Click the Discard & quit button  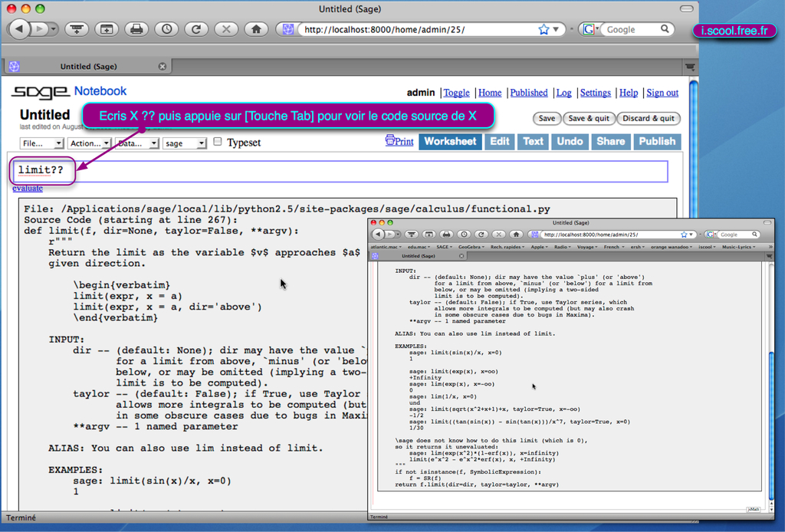point(649,118)
